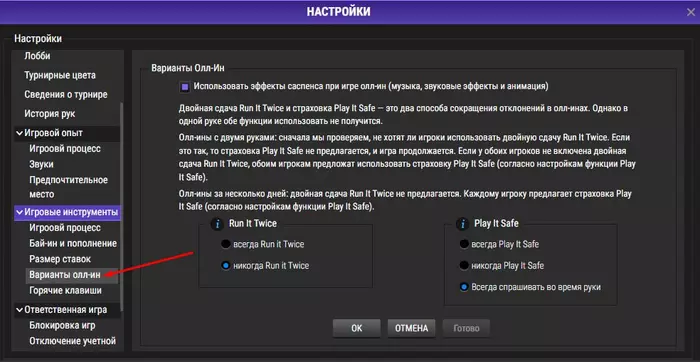Screen dimensions: 700x362
Task: Open Игроовй процесс under Игровой опыт
Action: tap(65, 149)
